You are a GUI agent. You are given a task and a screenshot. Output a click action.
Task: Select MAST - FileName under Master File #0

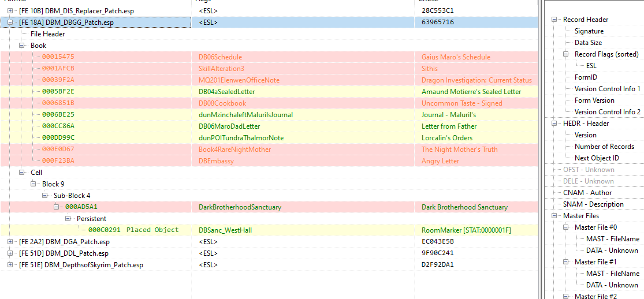coord(612,238)
